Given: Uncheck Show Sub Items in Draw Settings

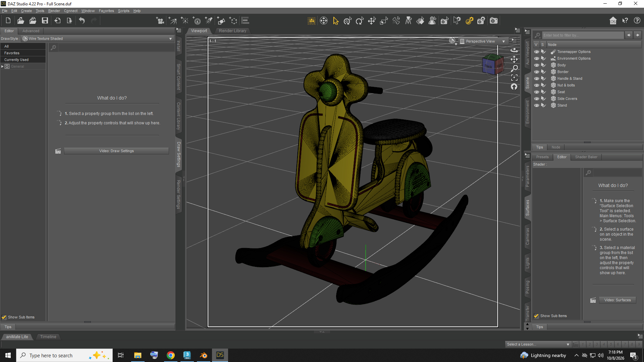Looking at the screenshot, I should (4, 317).
